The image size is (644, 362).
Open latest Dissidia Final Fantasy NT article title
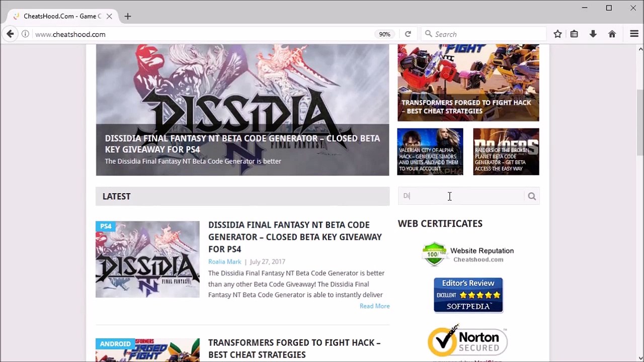tap(295, 237)
